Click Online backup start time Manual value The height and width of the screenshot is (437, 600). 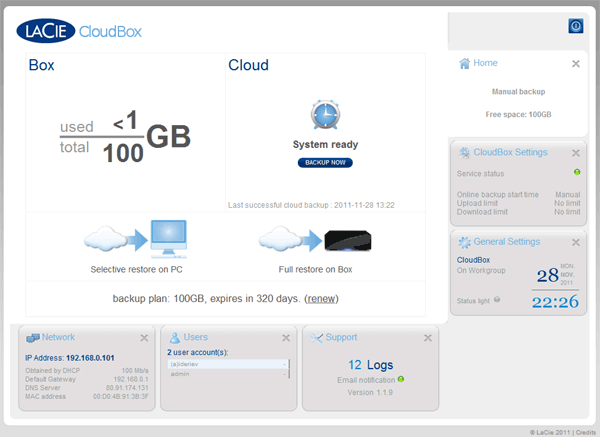point(567,194)
